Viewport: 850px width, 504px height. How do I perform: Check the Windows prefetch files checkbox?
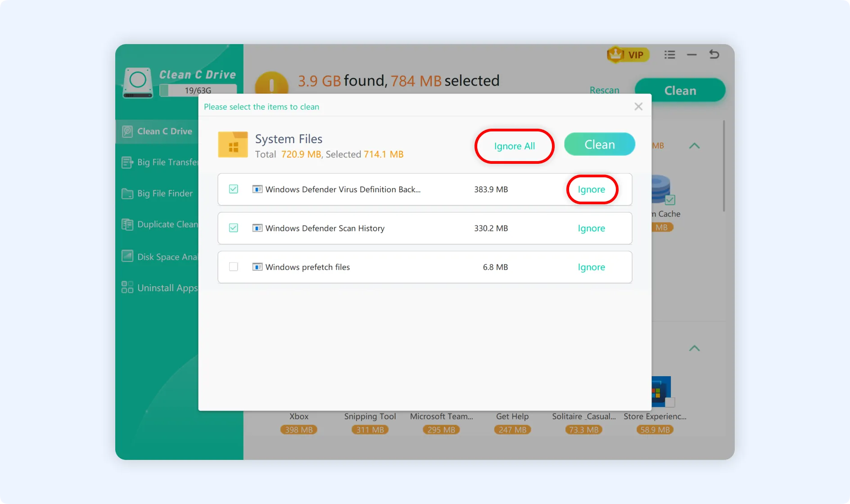233,267
